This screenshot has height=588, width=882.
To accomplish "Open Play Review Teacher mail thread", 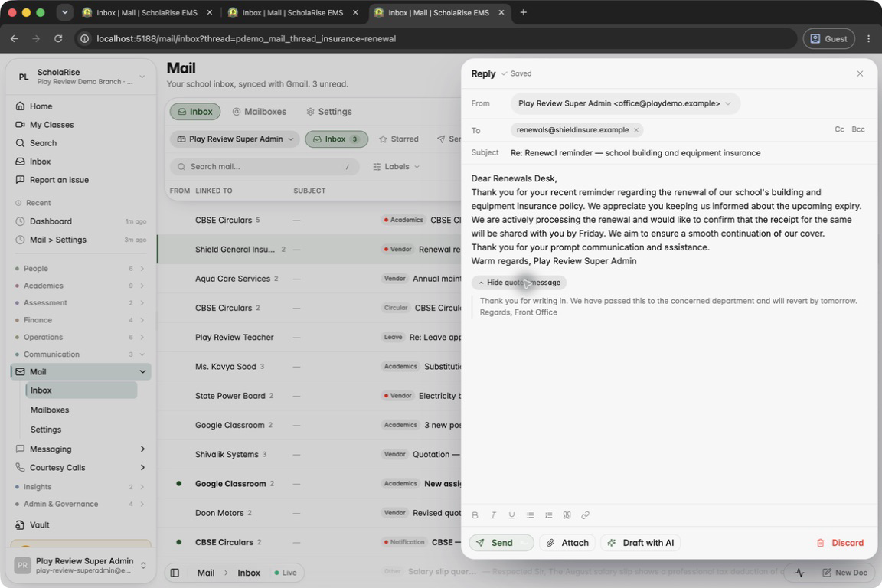I will pyautogui.click(x=309, y=337).
